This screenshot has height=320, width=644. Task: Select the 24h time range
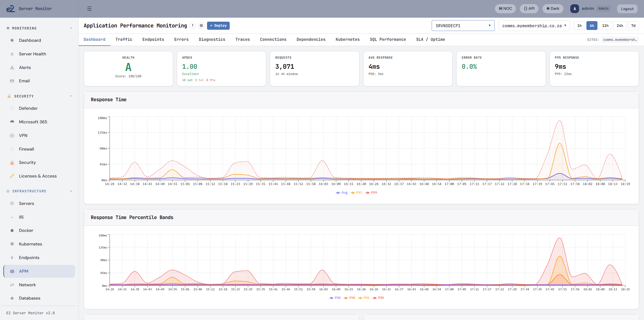[620, 25]
